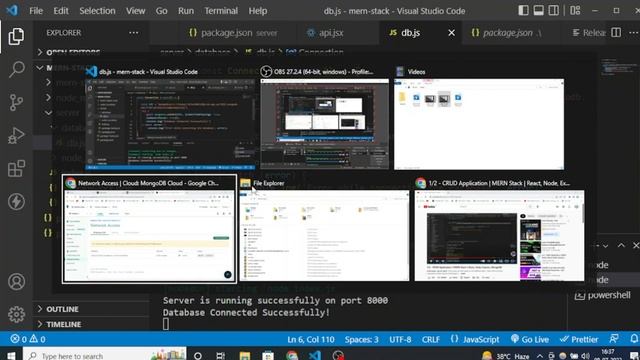Open the Run and Debug view
Screen dimensions: 640x360
coord(16,136)
